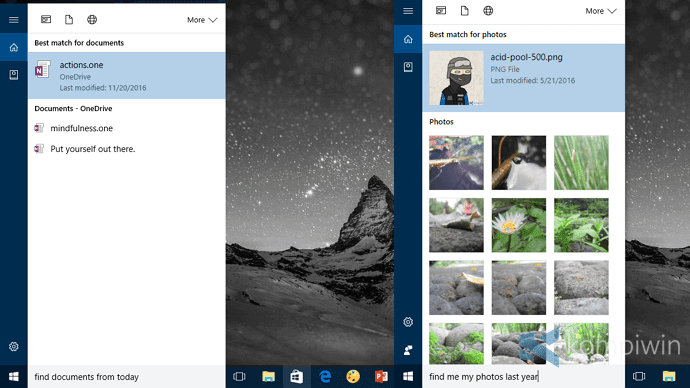
Task: Open actions.one best match result
Action: click(127, 76)
